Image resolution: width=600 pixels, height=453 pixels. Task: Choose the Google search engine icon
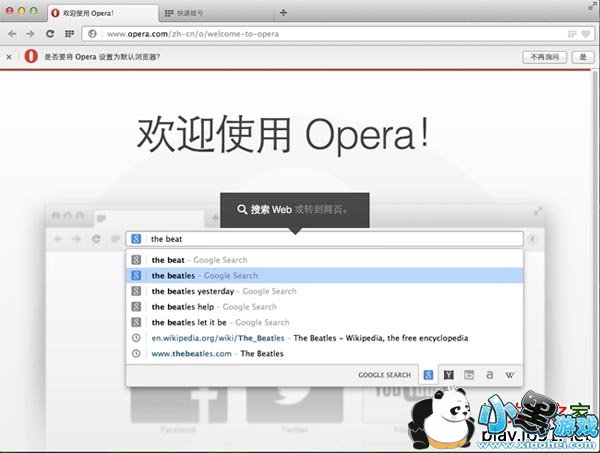coord(428,375)
